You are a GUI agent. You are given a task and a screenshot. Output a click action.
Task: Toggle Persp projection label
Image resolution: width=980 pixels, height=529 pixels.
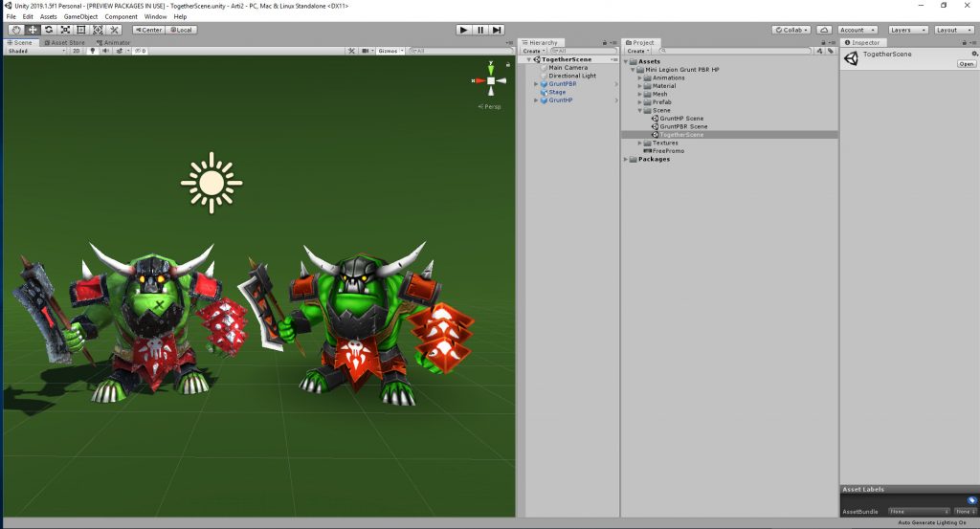click(x=489, y=107)
